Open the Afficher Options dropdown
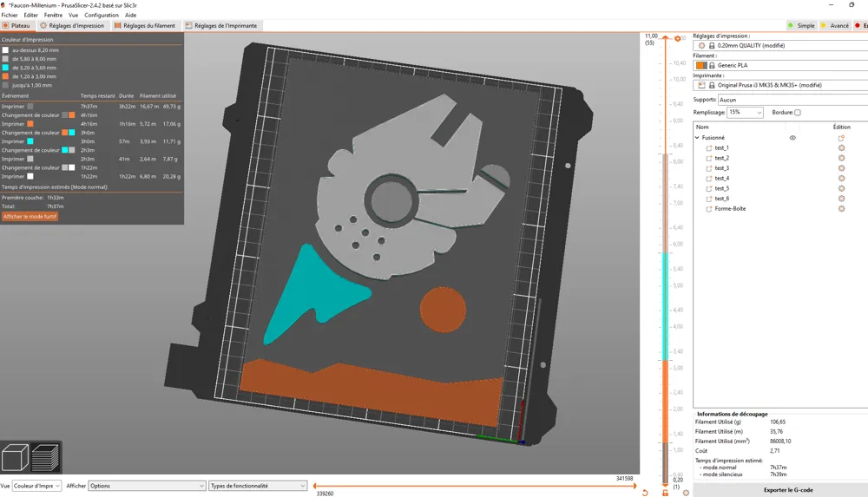868x497 pixels. pos(147,486)
